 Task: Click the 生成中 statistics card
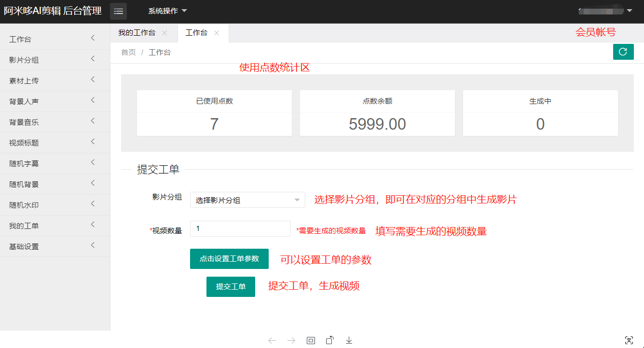point(540,113)
